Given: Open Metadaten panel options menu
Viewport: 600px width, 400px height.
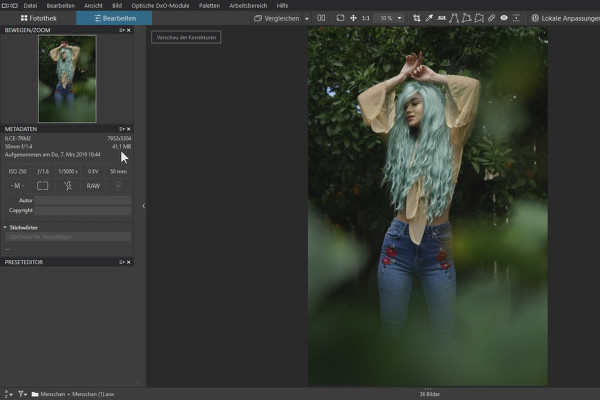Looking at the screenshot, I should 122,129.
